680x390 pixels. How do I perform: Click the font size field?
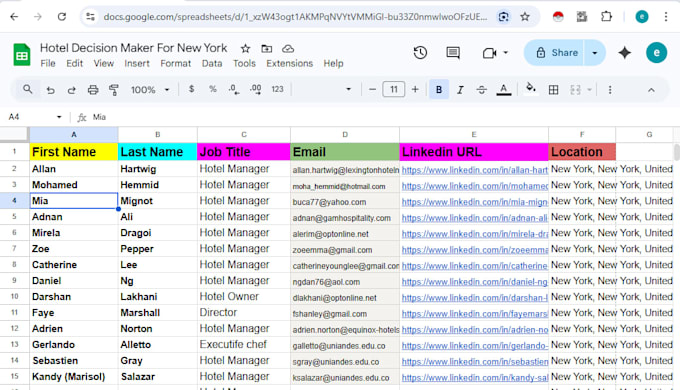coord(394,90)
